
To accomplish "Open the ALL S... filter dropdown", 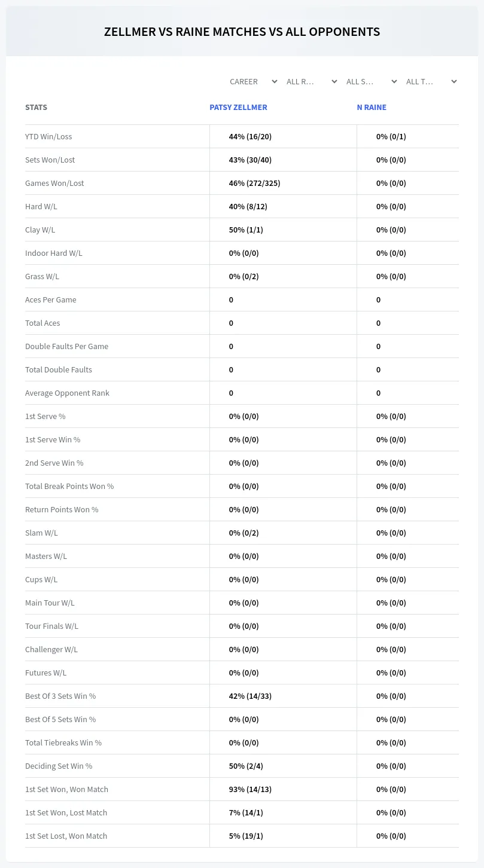I will [x=372, y=81].
